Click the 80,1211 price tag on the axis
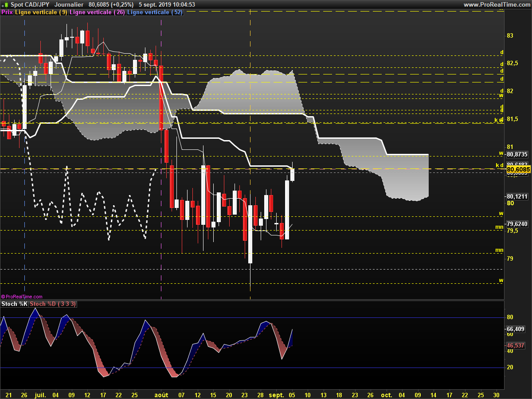532x399 pixels. pos(517,196)
